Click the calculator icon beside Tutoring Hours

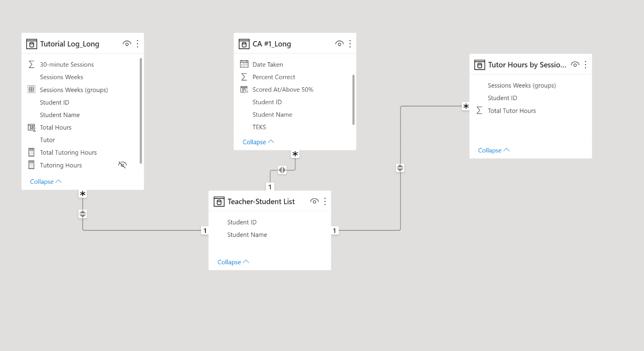(31, 165)
